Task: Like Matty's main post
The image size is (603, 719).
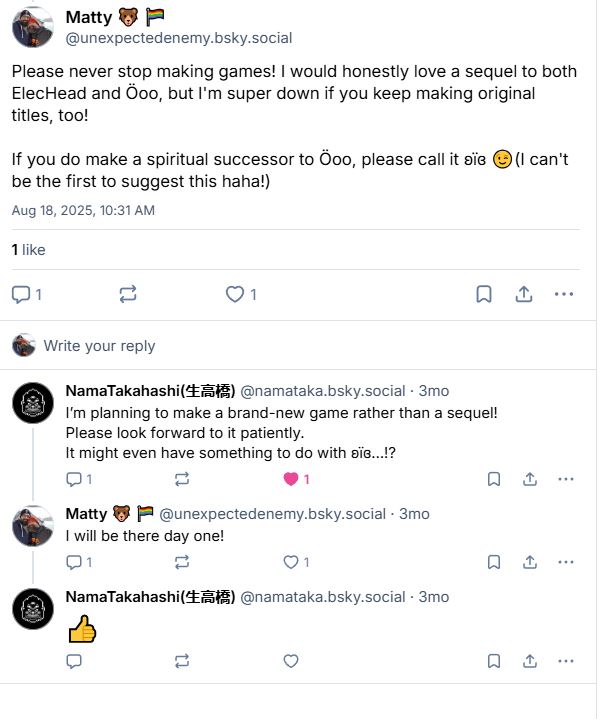Action: (235, 294)
